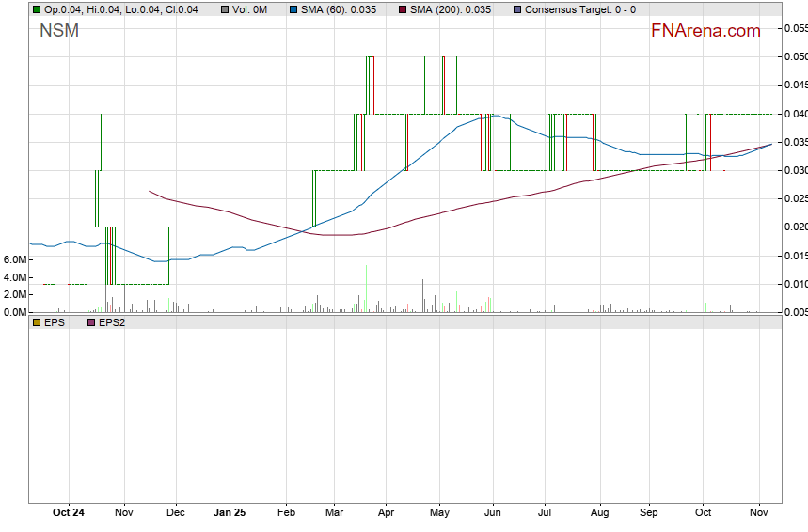
Task: Click the 6.0M volume axis label
Action: pyautogui.click(x=14, y=259)
